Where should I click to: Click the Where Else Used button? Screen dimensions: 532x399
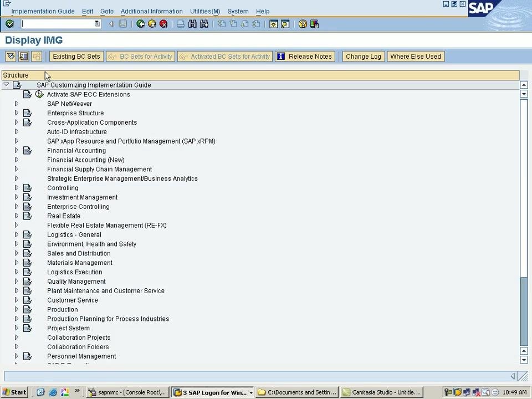416,57
